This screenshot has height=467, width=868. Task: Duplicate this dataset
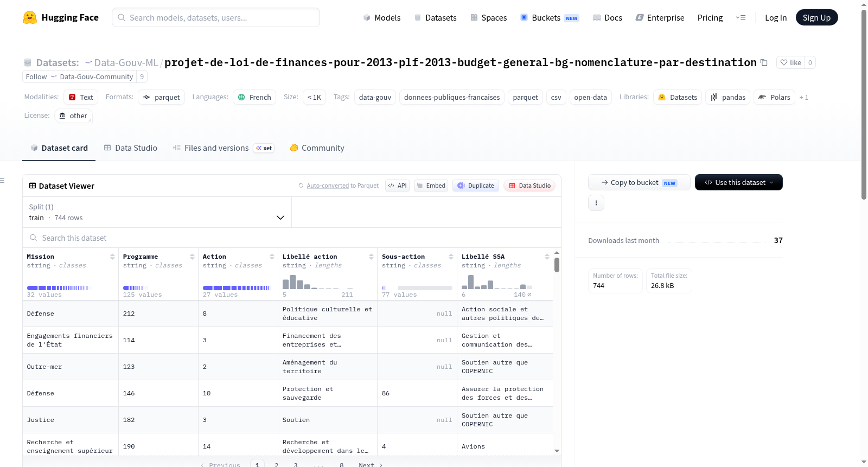[x=476, y=185]
